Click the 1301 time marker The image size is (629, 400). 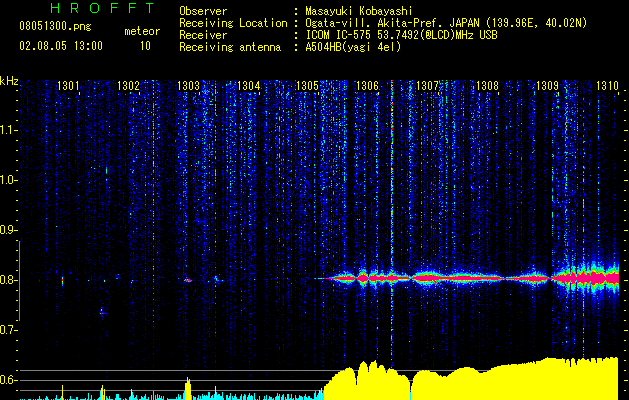pyautogui.click(x=68, y=86)
